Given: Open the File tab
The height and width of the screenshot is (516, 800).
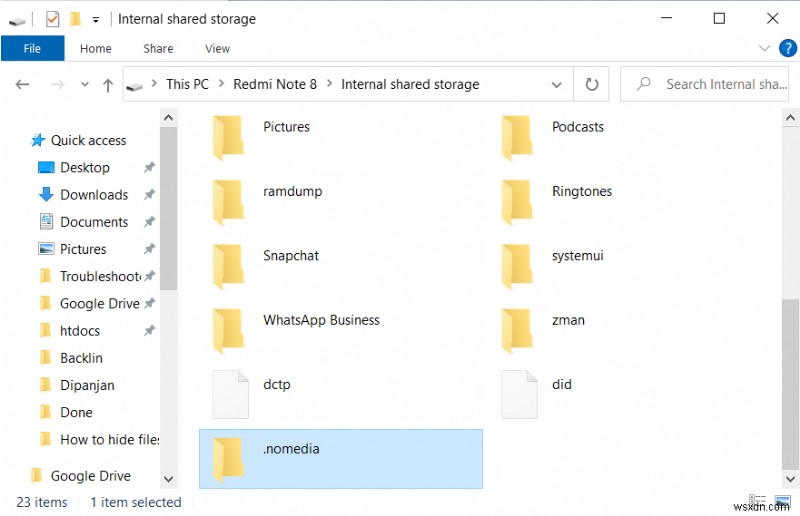Looking at the screenshot, I should tap(32, 48).
